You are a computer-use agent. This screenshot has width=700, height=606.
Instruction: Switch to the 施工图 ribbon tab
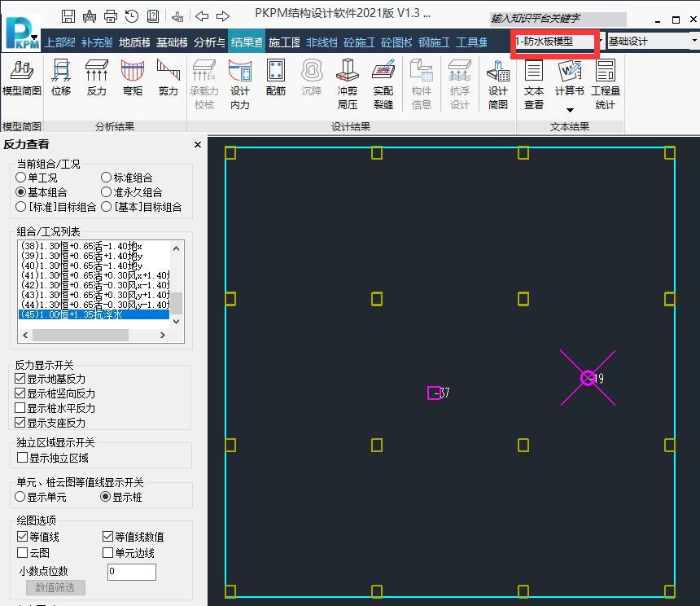pos(284,42)
